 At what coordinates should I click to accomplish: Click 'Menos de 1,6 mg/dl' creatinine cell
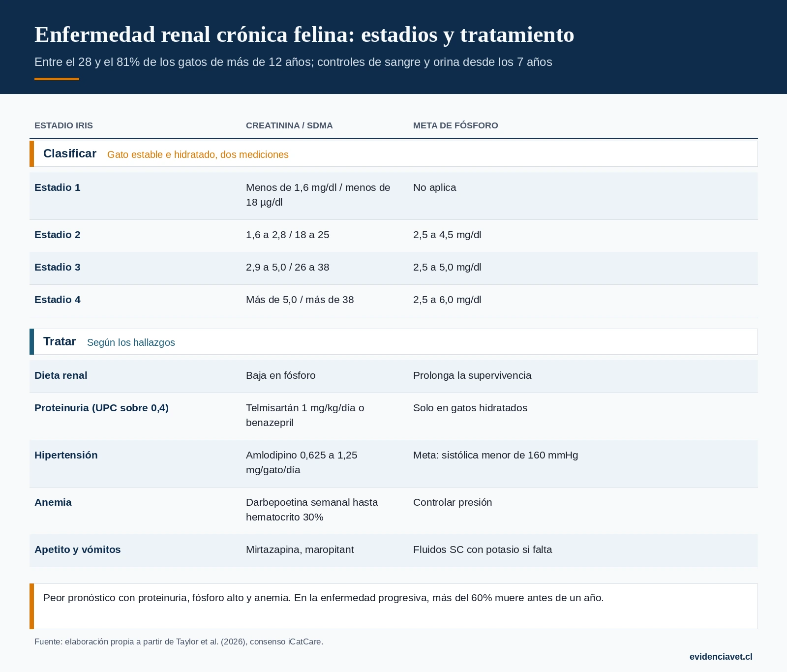tap(318, 195)
